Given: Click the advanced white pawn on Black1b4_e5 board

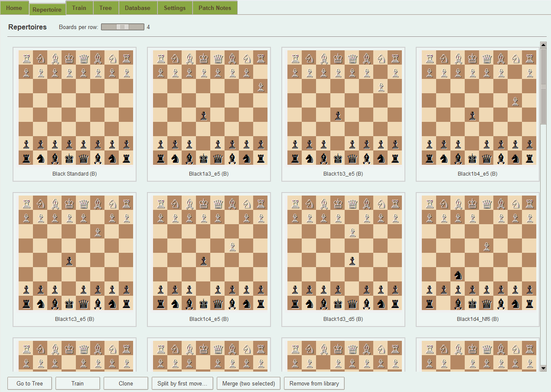Looking at the screenshot, I should point(515,101).
